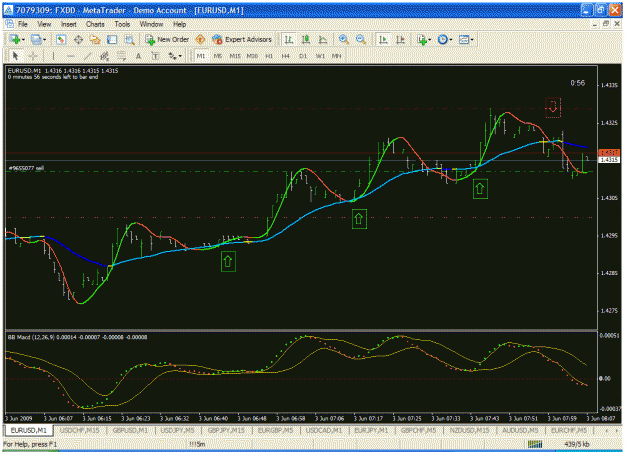The width and height of the screenshot is (625, 452).
Task: Expand the New Chart dropdown arrow
Action: (23, 40)
